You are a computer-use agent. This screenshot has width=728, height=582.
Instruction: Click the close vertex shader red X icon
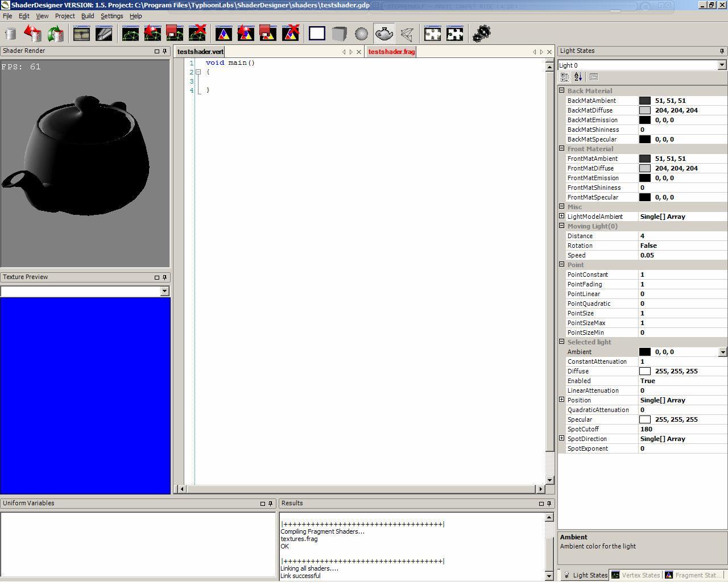click(x=197, y=34)
